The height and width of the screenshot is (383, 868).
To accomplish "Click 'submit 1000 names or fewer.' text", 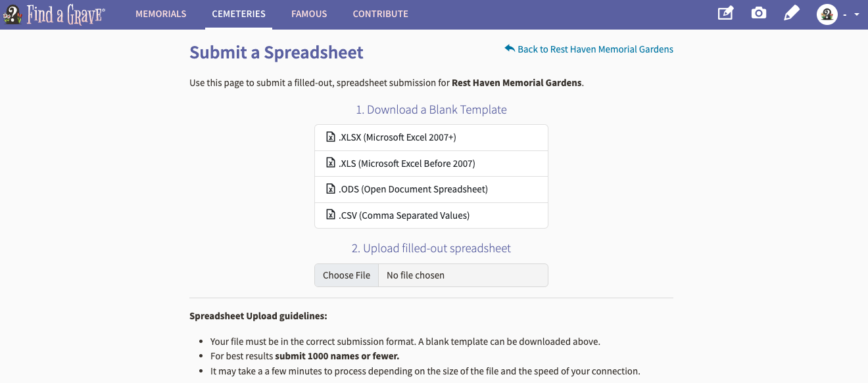I will coord(337,356).
